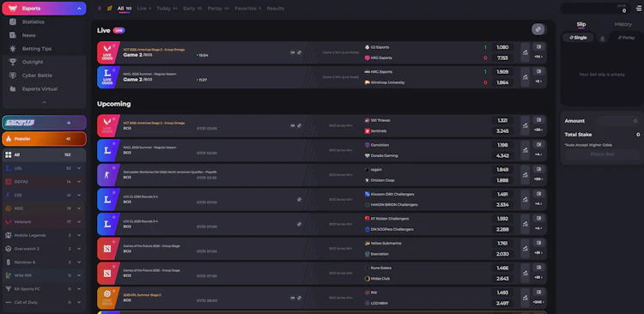
Task: Open stream icon for Rune Eaters vs Midas Club
Action: [x=538, y=267]
